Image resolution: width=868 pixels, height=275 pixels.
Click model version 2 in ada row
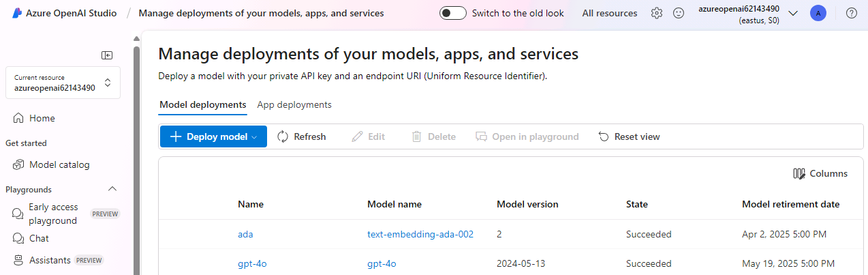499,234
